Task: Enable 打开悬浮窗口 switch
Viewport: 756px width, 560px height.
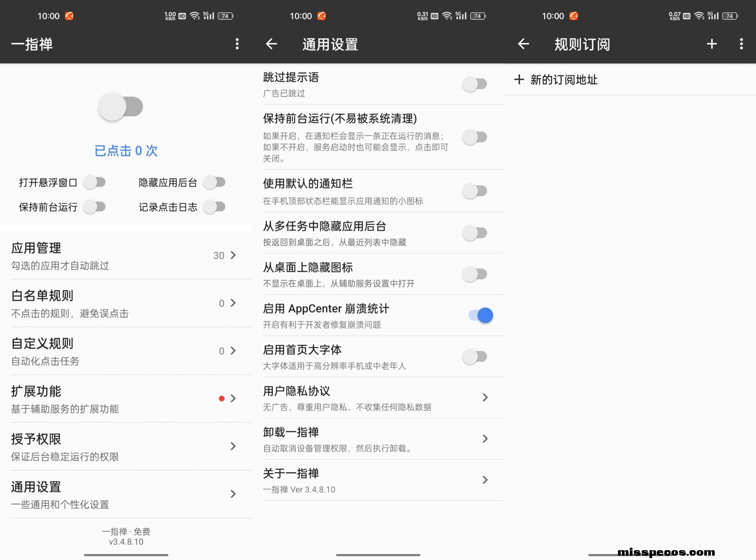Action: tap(94, 182)
